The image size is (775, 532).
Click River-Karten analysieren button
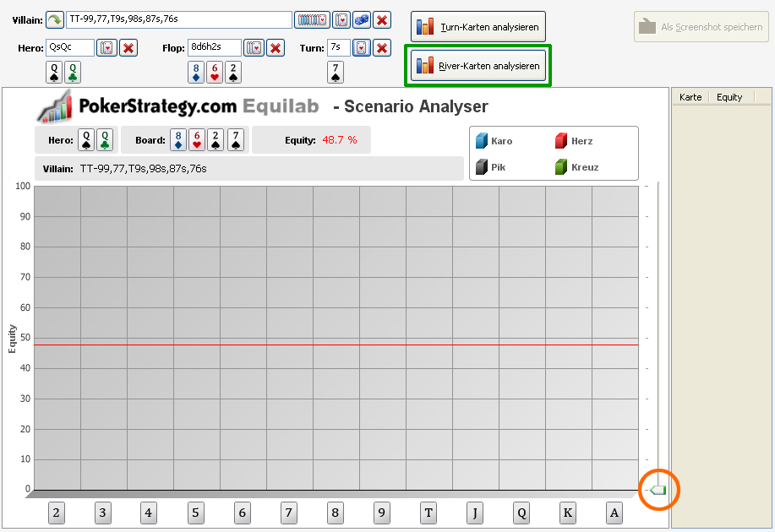click(478, 65)
